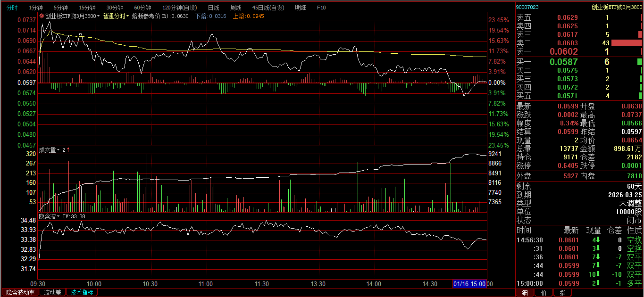Toggle the 技术指标 bottom tab
644x297 pixels.
coord(82,292)
